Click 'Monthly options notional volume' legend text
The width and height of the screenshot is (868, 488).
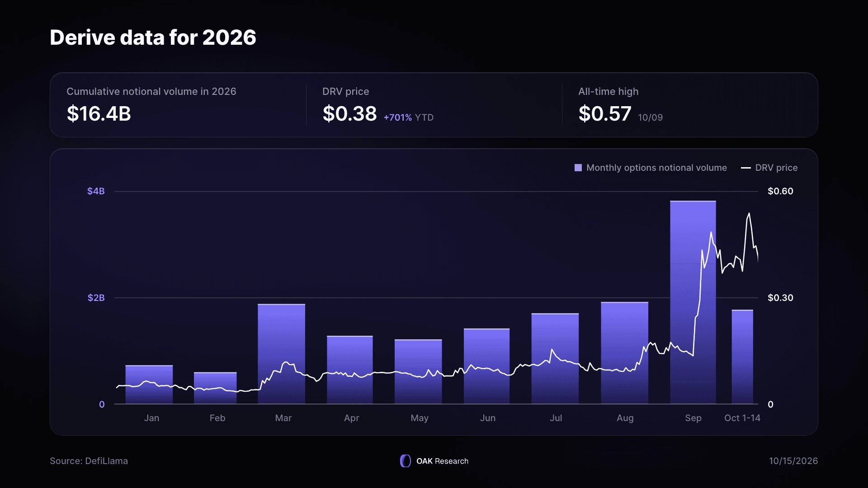(x=656, y=168)
